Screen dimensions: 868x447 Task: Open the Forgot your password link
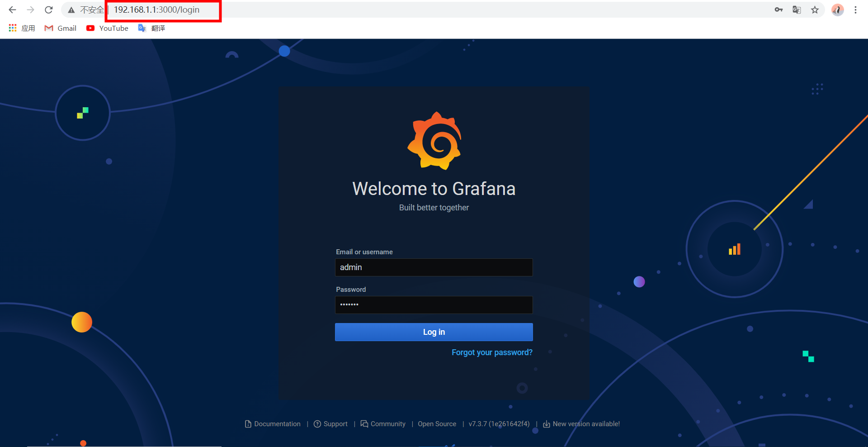(x=492, y=352)
